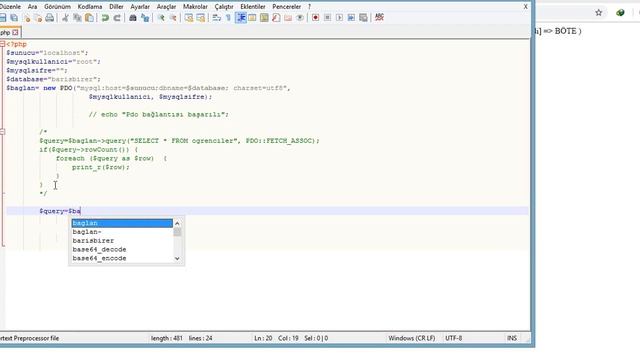Stop macro recording icon
640x360 pixels.
click(327, 18)
